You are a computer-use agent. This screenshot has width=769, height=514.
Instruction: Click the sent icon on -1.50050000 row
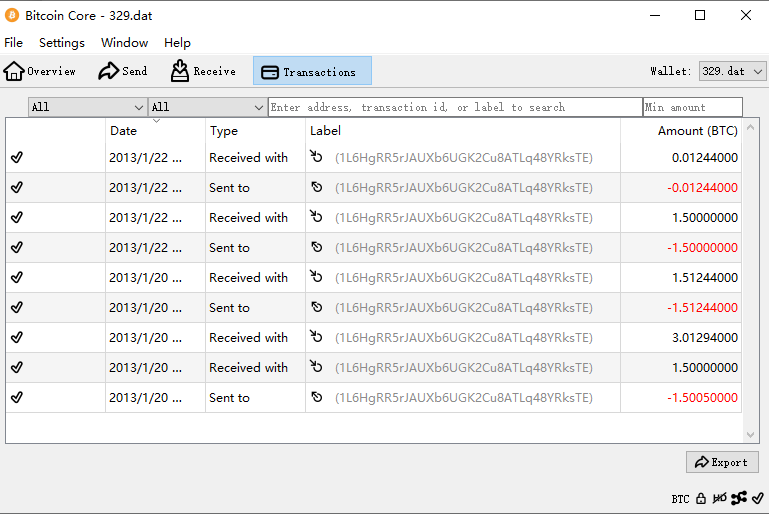pyautogui.click(x=317, y=398)
